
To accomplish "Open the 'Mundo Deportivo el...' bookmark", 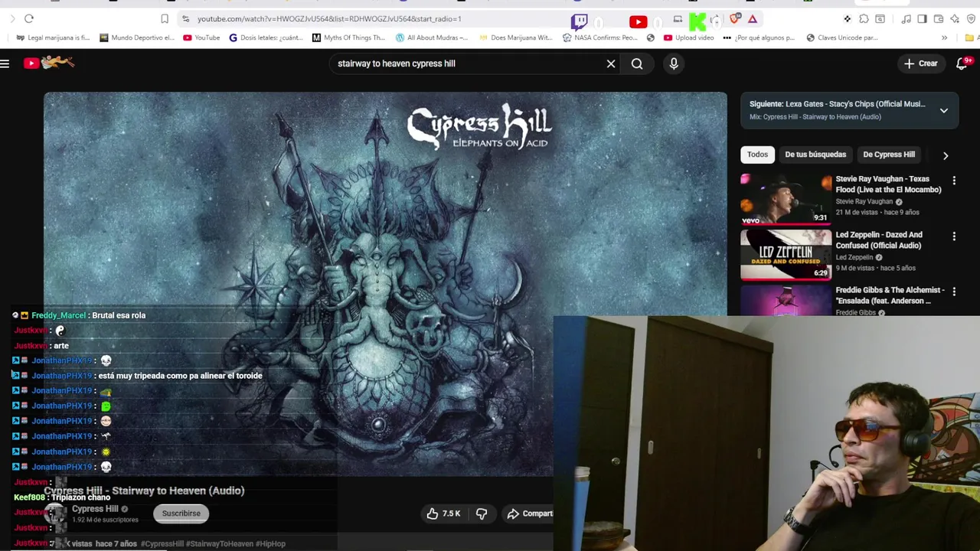I will (x=137, y=37).
